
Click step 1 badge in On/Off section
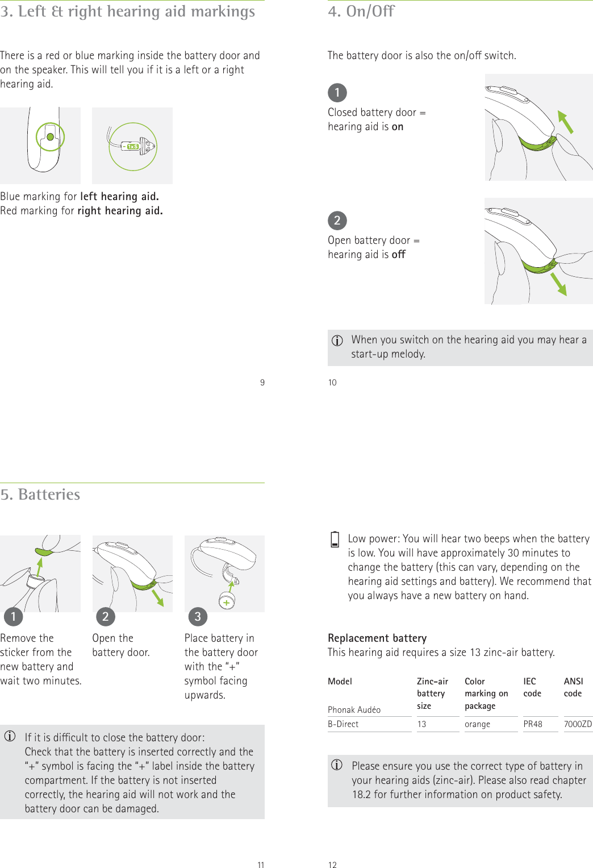pos(337,92)
